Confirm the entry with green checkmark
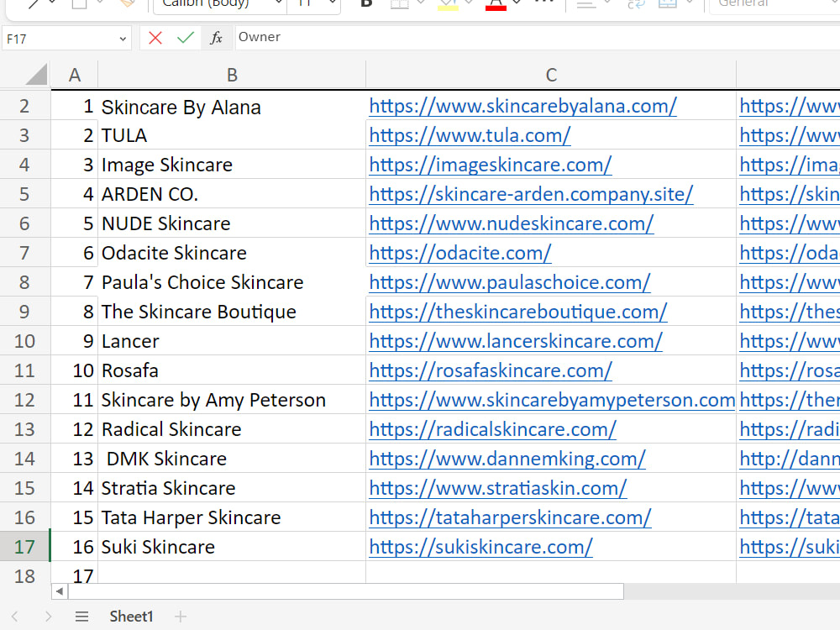Screen dimensions: 840x630 [186, 38]
